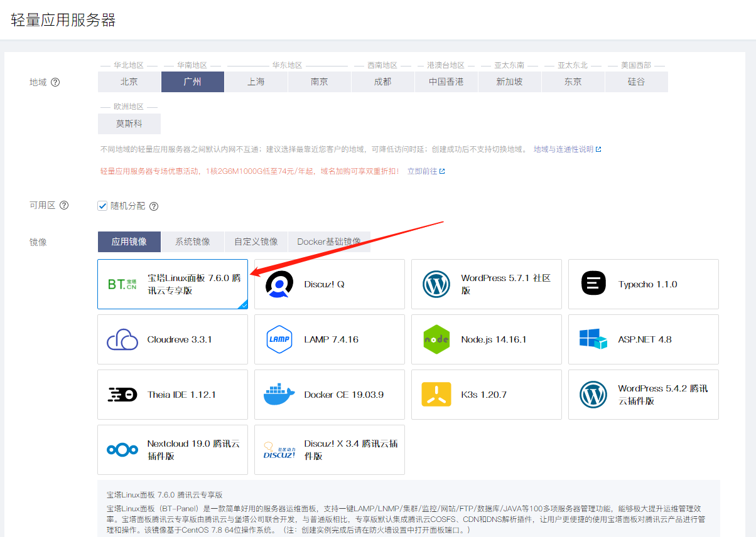Choose WordPress 5.4.2 腾讯云插件版 image
This screenshot has height=537, width=756.
tap(644, 395)
